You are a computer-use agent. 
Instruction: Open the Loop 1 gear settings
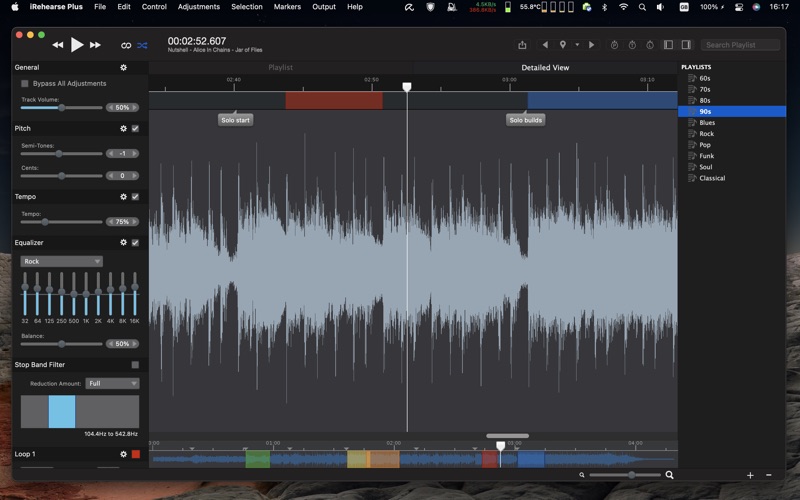tap(123, 454)
